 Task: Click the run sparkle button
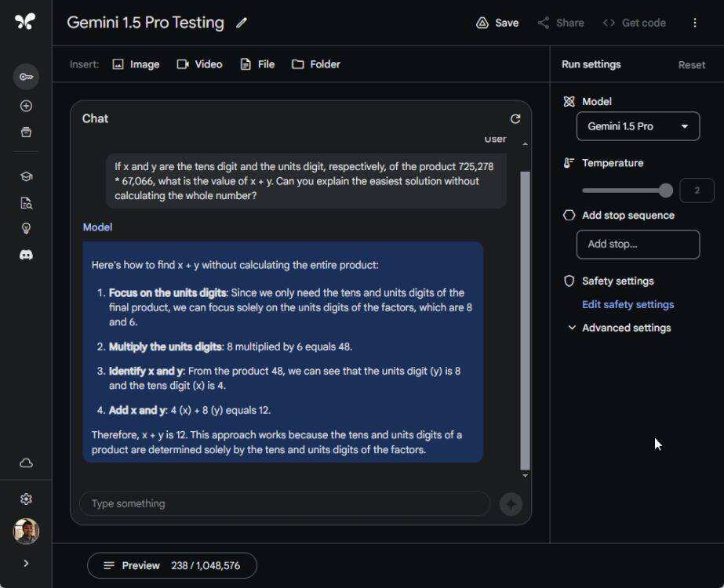(511, 504)
